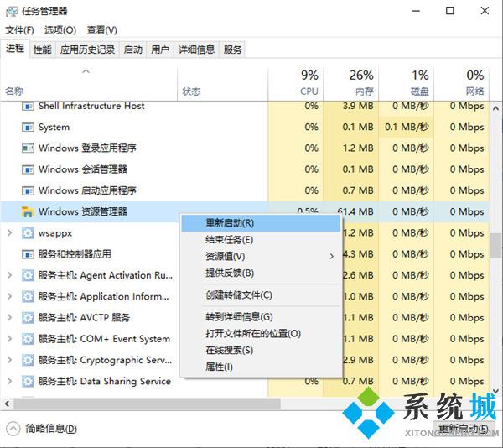The height and width of the screenshot is (448, 503).
Task: Choose 提供反馈(B) in context menu
Action: pos(261,273)
